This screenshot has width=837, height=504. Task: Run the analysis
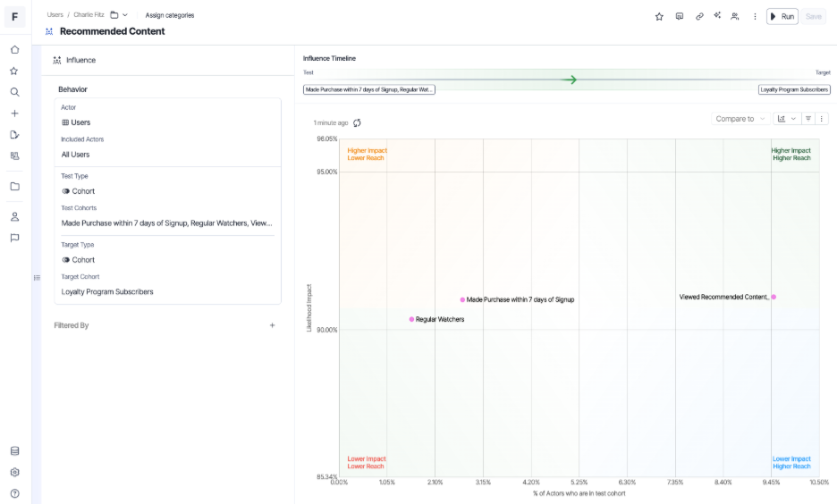[x=782, y=16]
